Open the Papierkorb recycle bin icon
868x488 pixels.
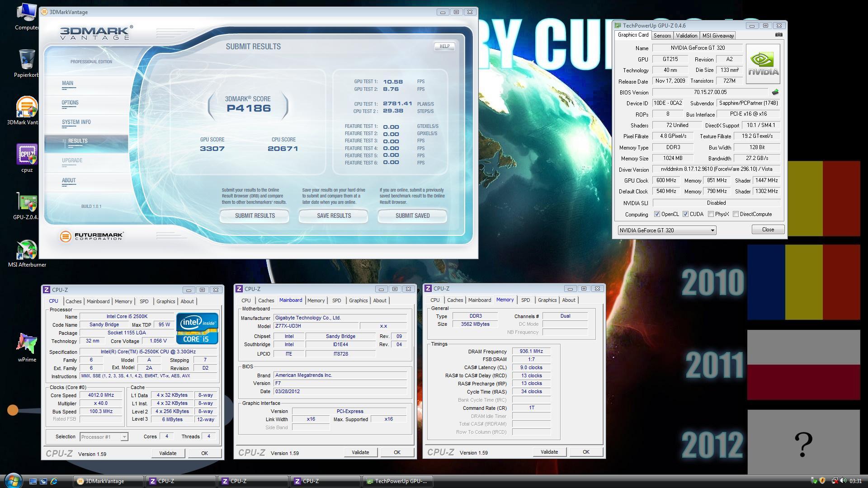27,64
